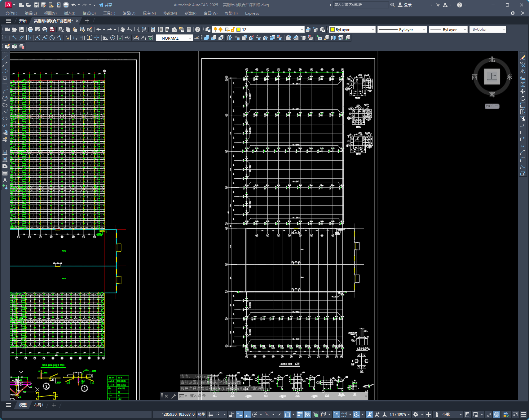This screenshot has width=529, height=420.
Task: Click the Diameter Dimension tool icon
Action: pyautogui.click(x=52, y=38)
